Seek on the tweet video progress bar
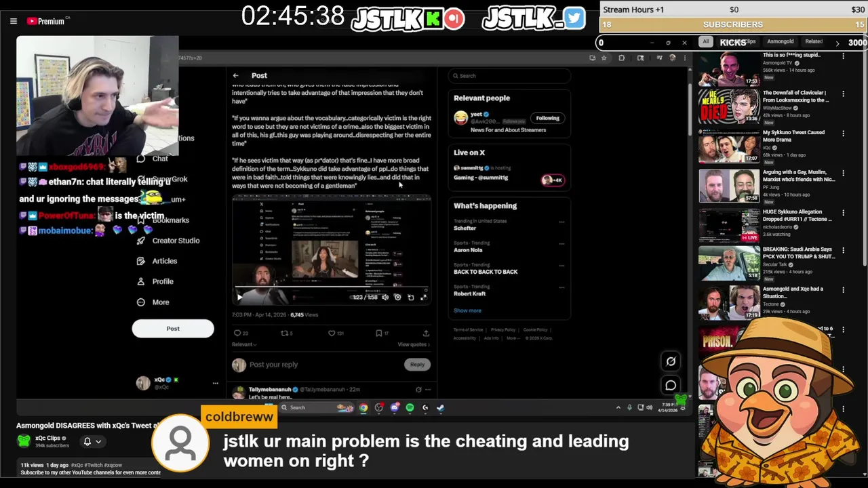868x488 pixels. pos(332,288)
